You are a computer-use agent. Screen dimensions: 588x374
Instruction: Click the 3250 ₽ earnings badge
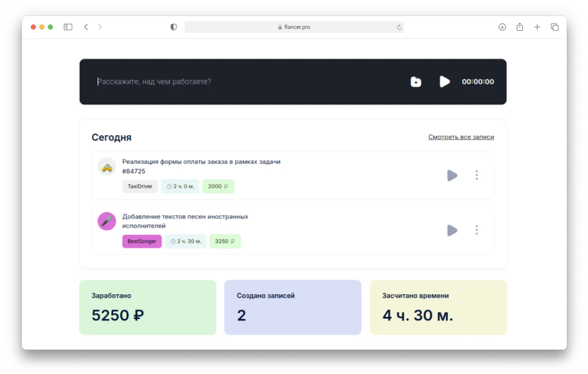(x=225, y=241)
